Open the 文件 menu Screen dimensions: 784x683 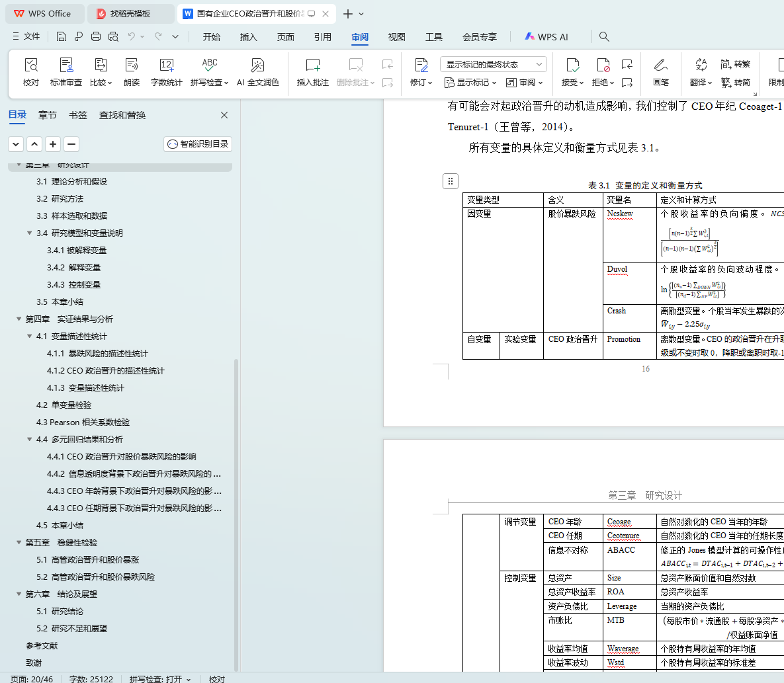[x=26, y=36]
